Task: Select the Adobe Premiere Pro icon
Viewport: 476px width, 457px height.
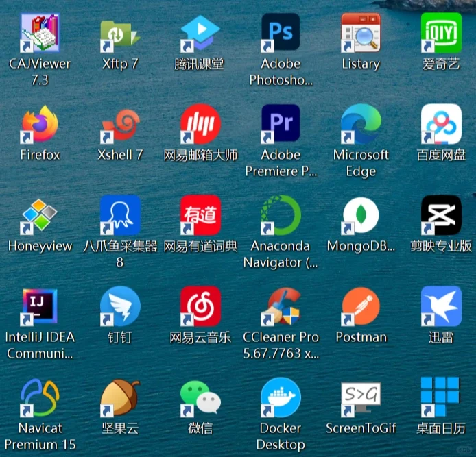Action: click(281, 124)
